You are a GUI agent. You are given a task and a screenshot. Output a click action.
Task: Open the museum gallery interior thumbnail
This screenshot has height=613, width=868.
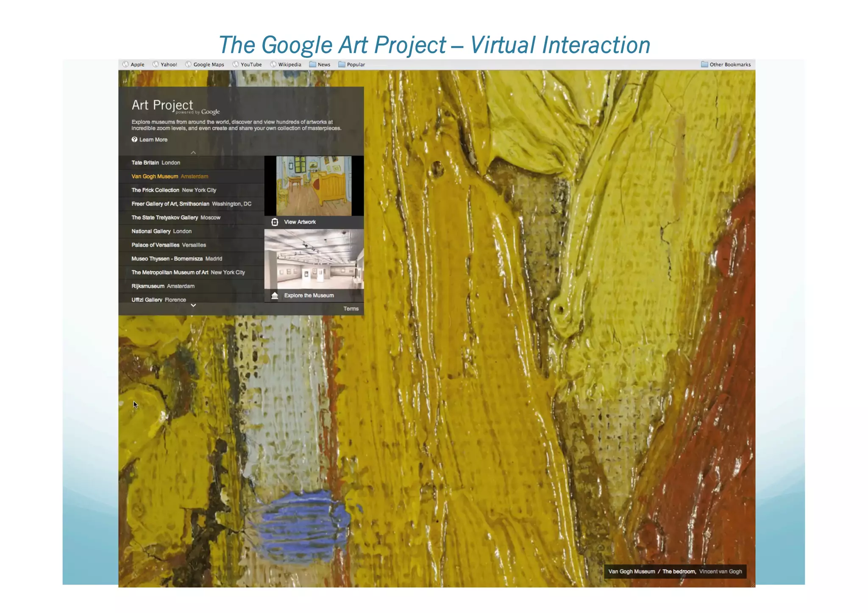pos(314,259)
